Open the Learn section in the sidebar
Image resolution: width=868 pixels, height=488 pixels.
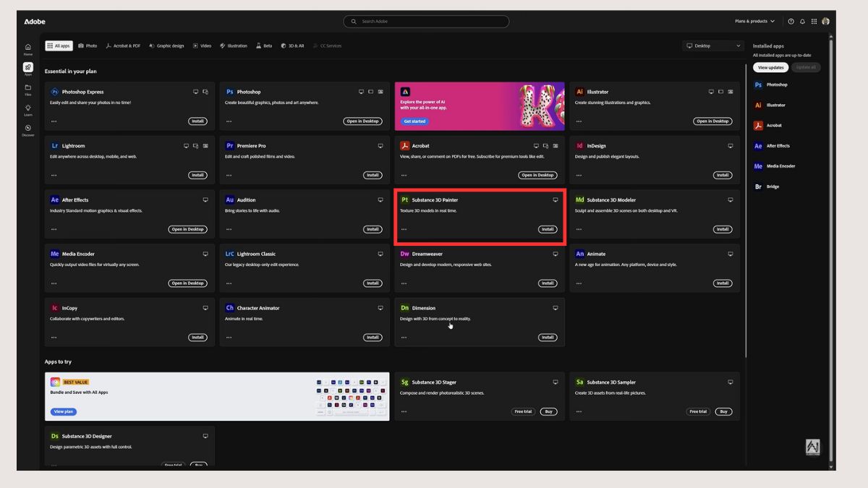pyautogui.click(x=27, y=109)
